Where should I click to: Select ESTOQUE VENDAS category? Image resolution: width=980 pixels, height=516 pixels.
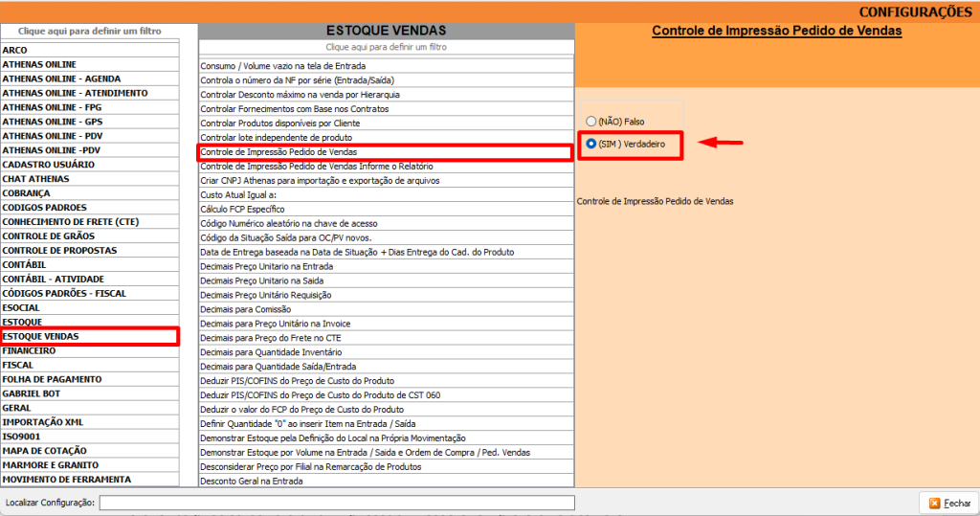(89, 336)
